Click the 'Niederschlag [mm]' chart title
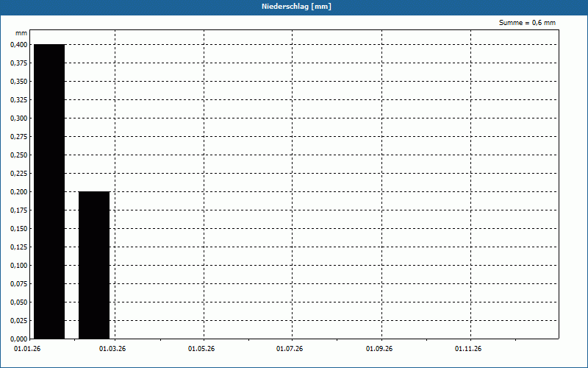Viewport: 588px width, 368px height. (x=296, y=7)
